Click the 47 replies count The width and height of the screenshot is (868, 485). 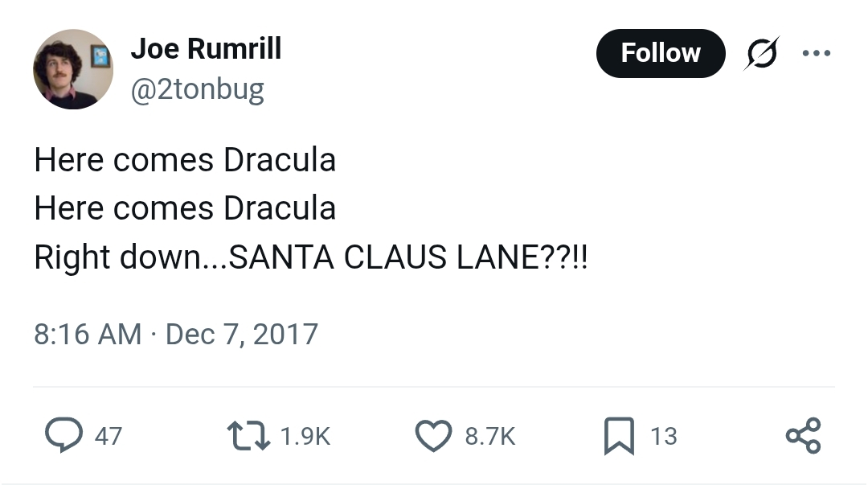[108, 437]
